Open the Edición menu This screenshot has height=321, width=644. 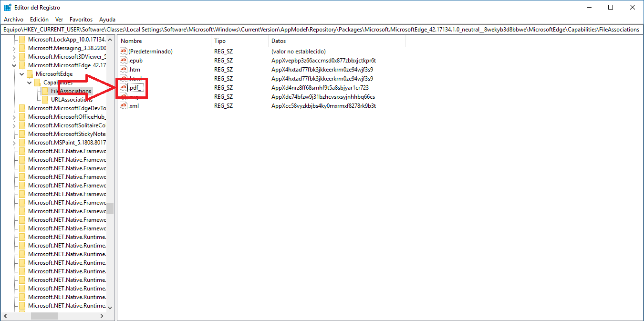point(39,20)
